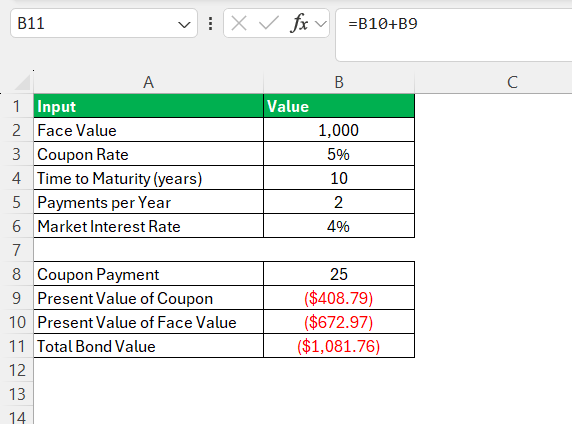
Task: Click the cell containing 1,000
Action: (x=339, y=130)
